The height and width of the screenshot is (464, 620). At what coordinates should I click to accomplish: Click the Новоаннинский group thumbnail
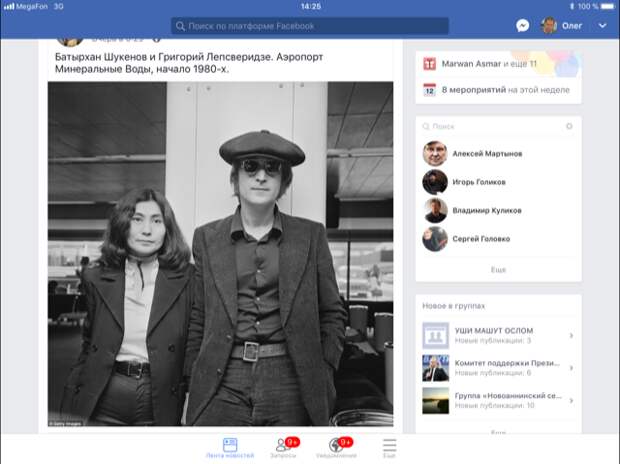point(435,400)
